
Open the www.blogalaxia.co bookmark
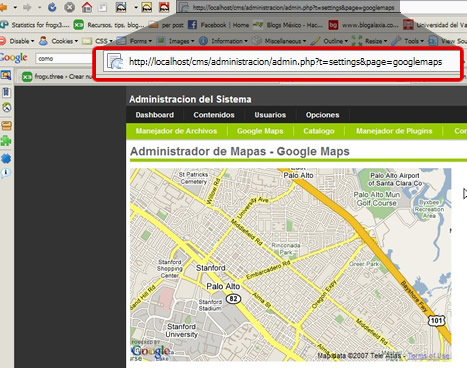pos(364,25)
